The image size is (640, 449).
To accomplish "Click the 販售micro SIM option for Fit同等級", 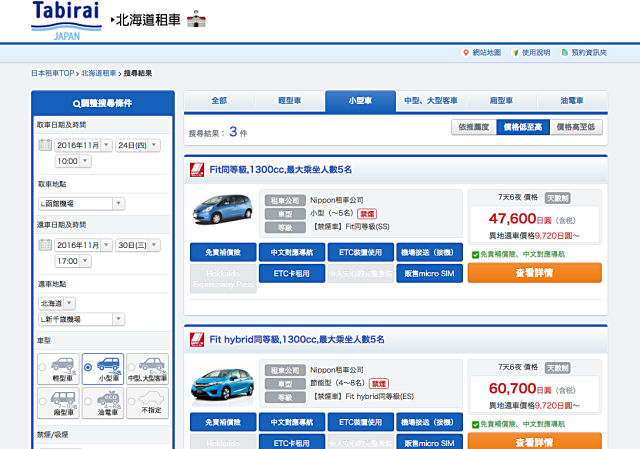I will point(429,273).
